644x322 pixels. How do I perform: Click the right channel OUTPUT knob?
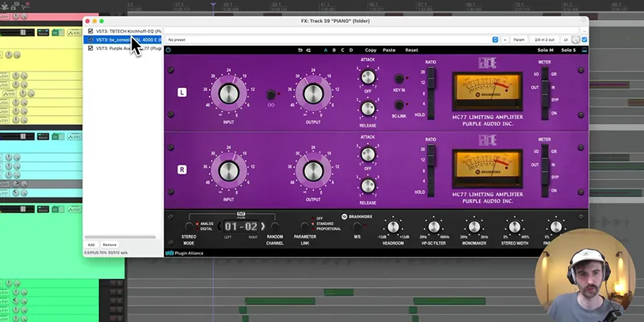(x=313, y=171)
